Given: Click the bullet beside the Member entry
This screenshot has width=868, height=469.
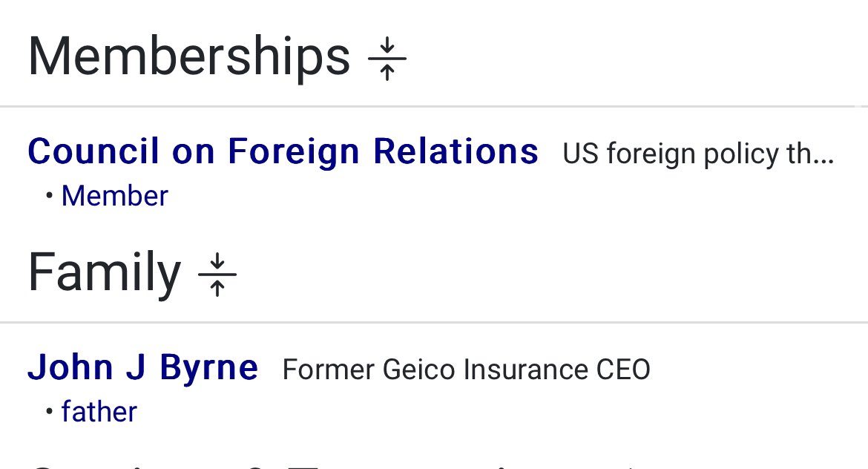Looking at the screenshot, I should [x=49, y=196].
